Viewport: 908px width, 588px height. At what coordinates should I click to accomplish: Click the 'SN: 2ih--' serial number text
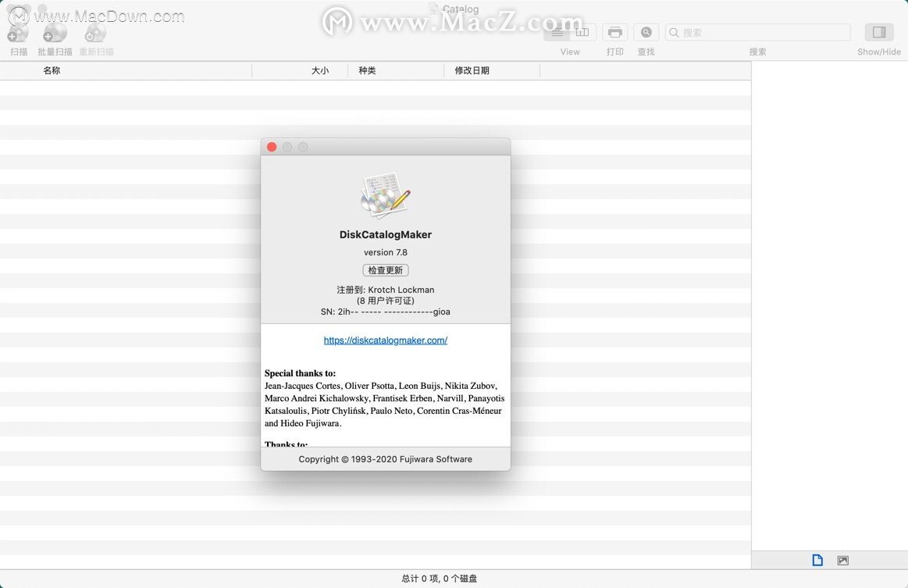tap(386, 312)
